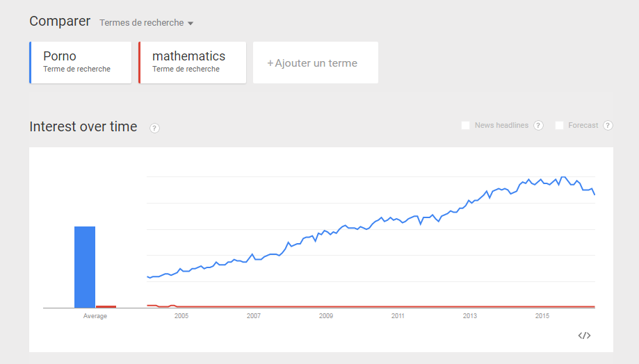Edit the mathematics search term box

coord(193,63)
